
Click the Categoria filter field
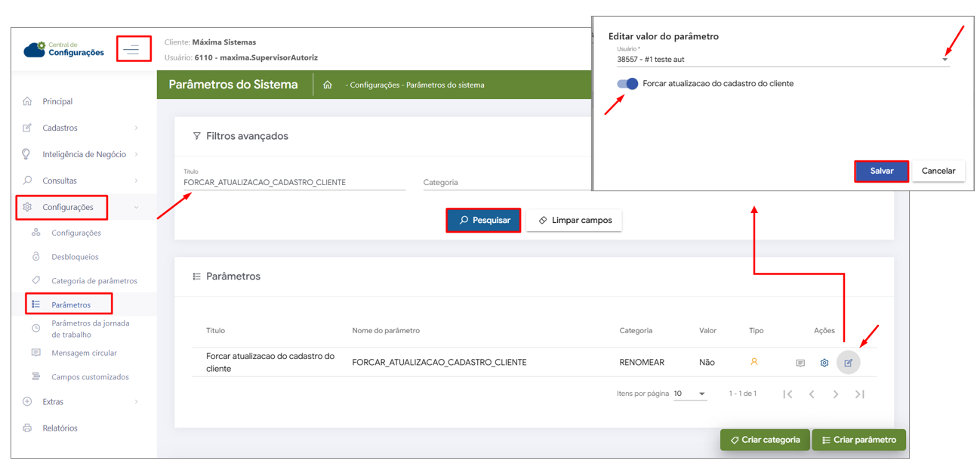pyautogui.click(x=506, y=182)
